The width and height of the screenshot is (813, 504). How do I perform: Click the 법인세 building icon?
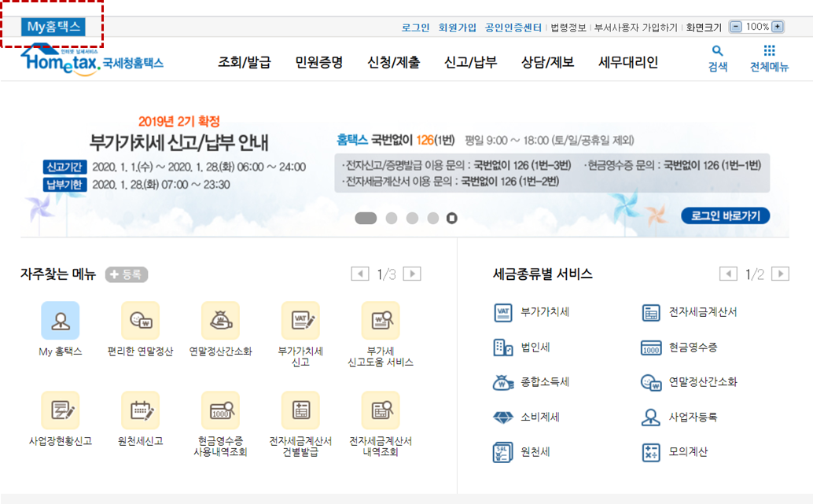tap(503, 348)
